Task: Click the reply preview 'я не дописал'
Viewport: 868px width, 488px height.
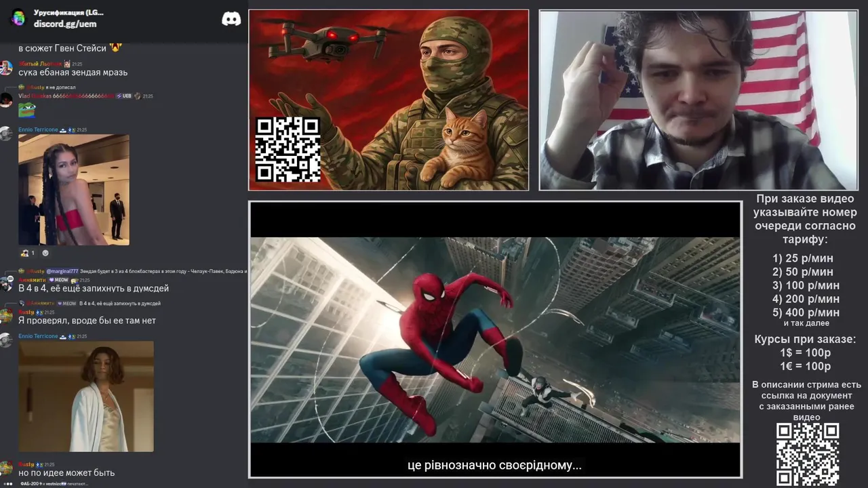Action: 60,87
